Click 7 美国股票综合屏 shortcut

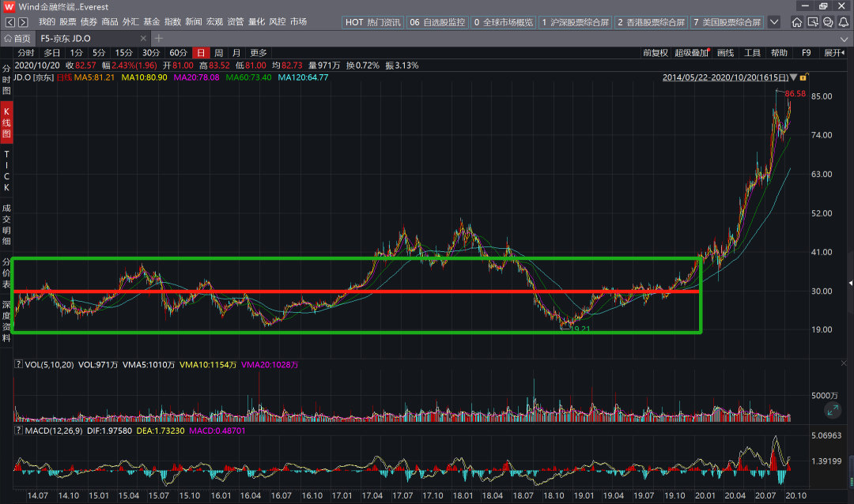point(727,22)
